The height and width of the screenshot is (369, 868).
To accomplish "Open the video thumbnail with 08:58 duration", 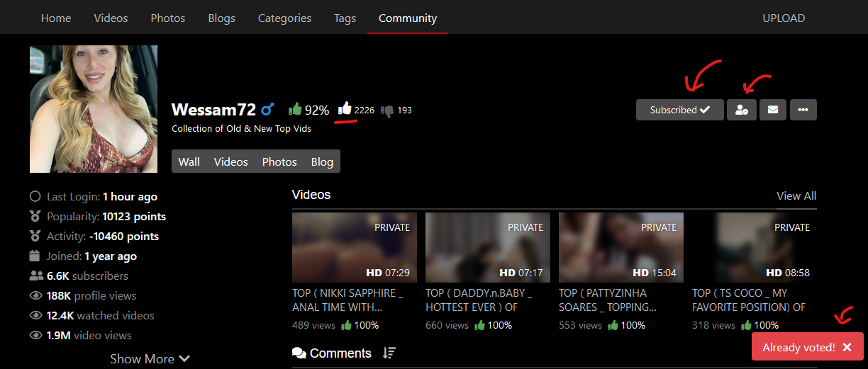I will click(755, 248).
